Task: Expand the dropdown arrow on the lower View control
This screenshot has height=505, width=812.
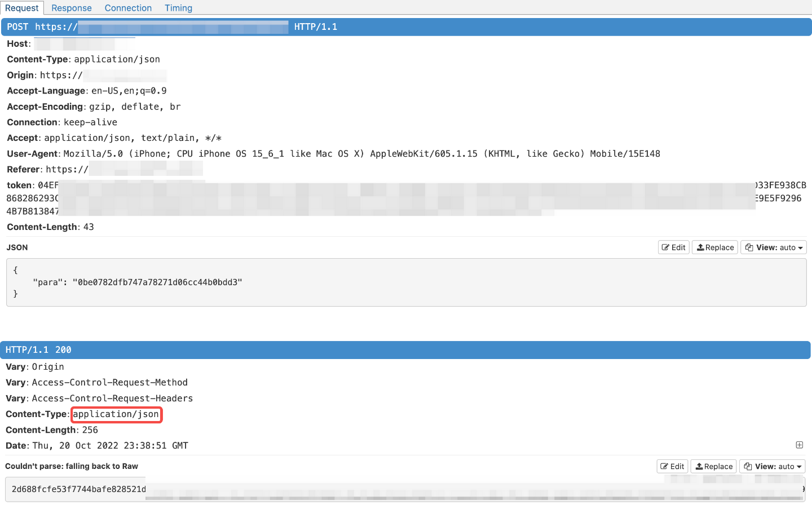Action: coord(798,466)
